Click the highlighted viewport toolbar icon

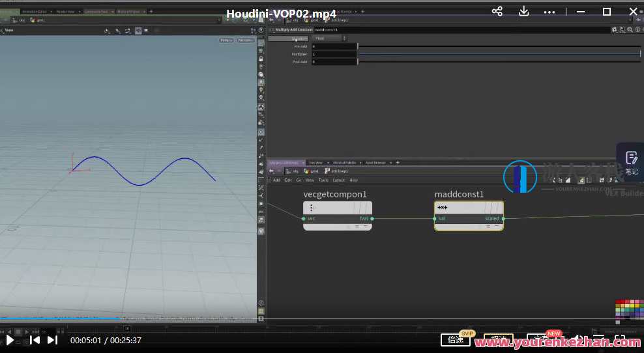[x=138, y=31]
